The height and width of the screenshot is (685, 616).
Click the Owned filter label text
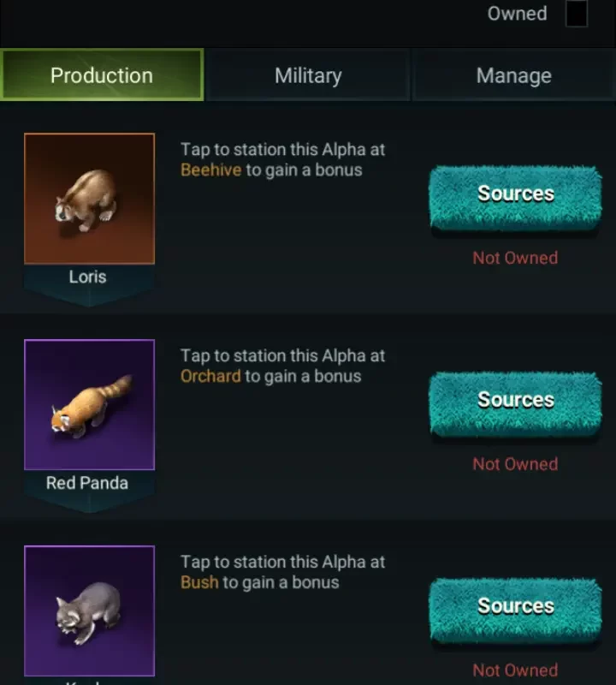pos(517,14)
